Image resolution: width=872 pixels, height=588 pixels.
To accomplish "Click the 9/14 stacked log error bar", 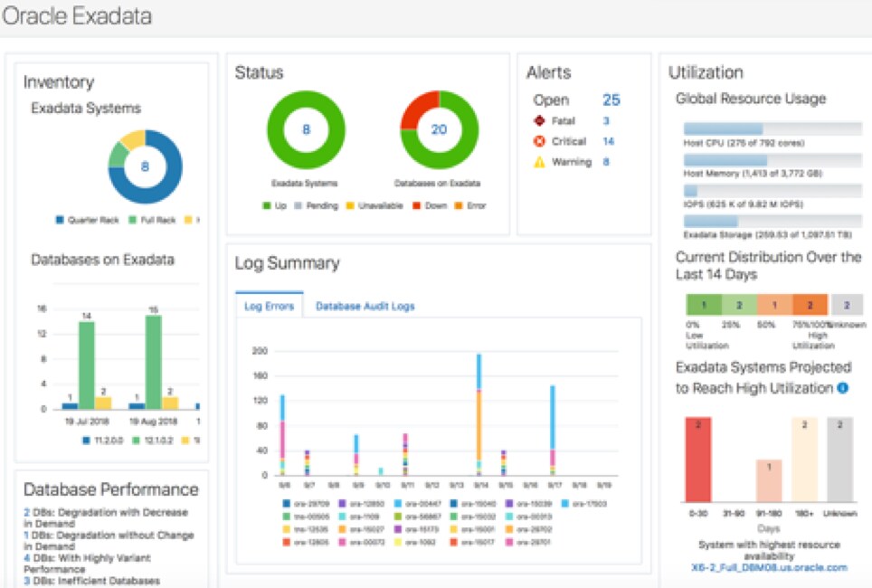I will (x=479, y=414).
